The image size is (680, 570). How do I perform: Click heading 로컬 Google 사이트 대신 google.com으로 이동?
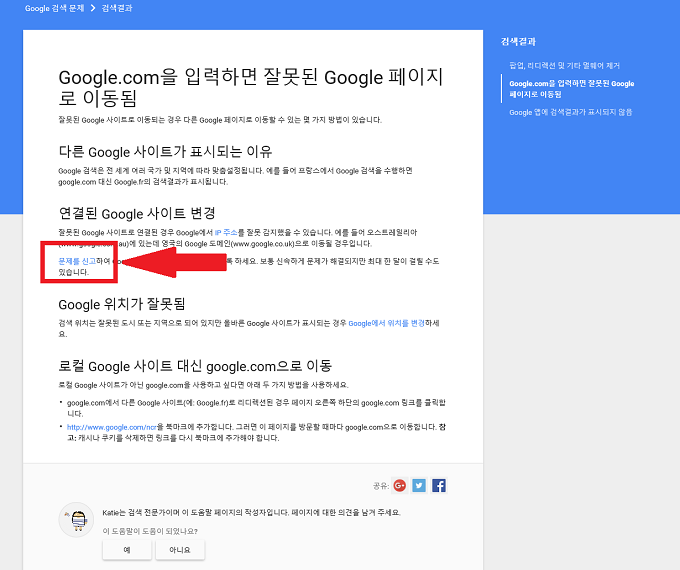pyautogui.click(x=195, y=366)
